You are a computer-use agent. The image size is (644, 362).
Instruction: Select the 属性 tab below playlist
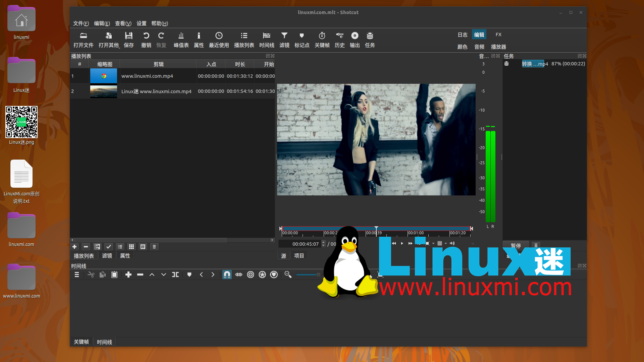125,256
